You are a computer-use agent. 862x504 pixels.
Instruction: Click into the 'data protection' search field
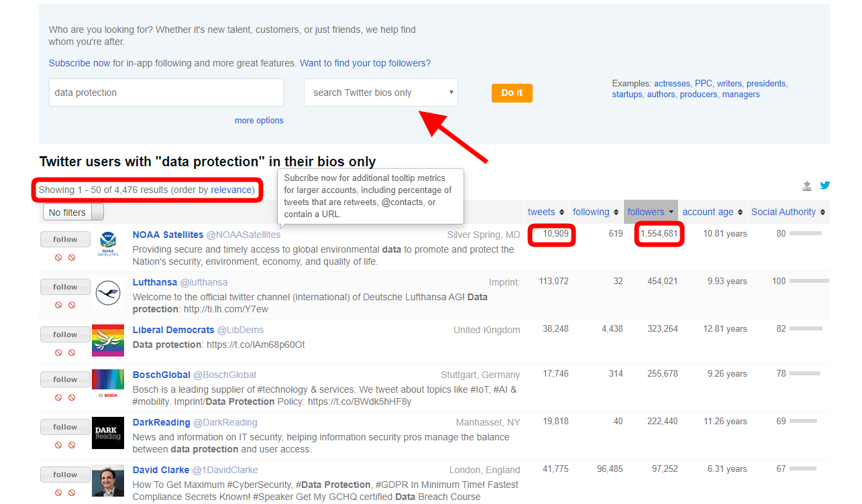(166, 92)
